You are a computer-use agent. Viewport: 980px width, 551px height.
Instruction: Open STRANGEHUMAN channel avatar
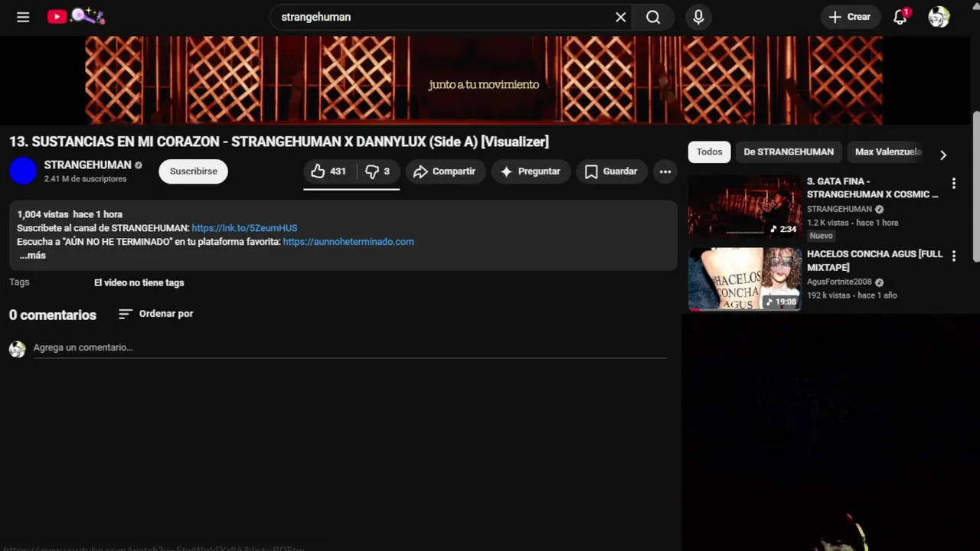click(x=23, y=171)
